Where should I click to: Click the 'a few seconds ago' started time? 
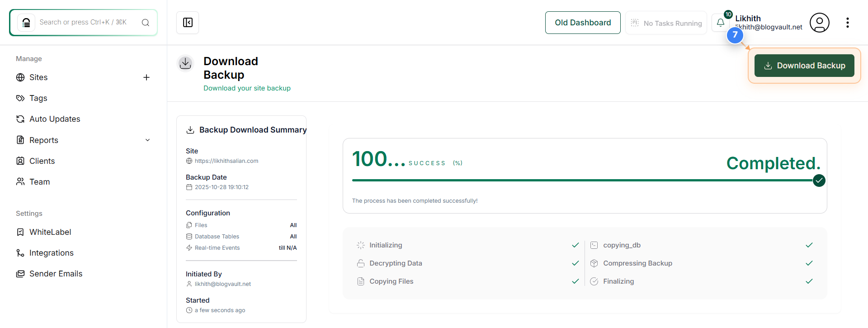pyautogui.click(x=220, y=310)
